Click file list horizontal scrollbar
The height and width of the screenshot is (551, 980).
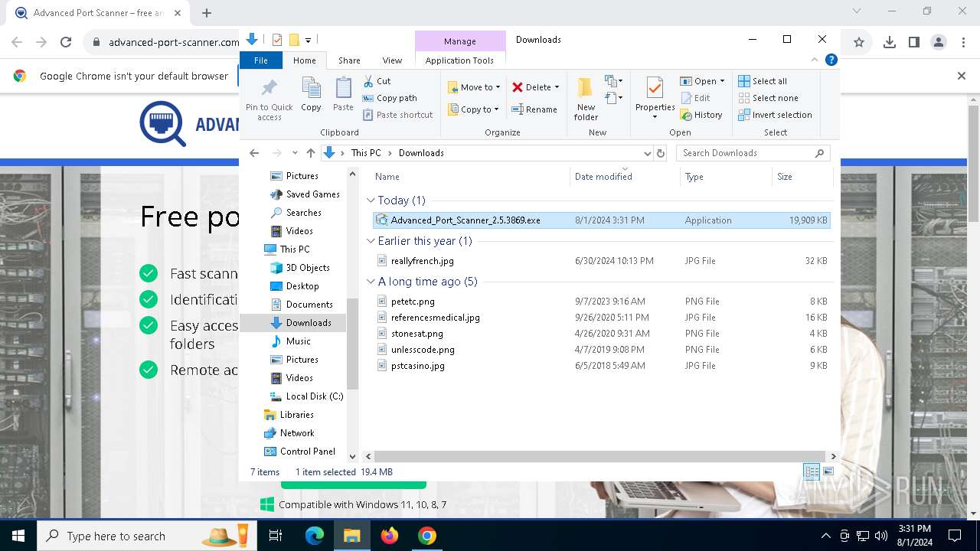(x=601, y=456)
